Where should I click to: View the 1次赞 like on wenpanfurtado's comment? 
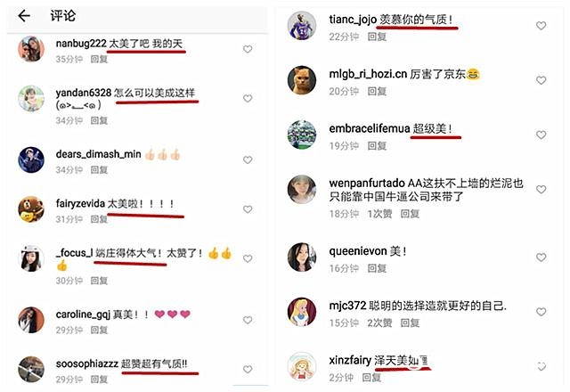[x=379, y=214]
